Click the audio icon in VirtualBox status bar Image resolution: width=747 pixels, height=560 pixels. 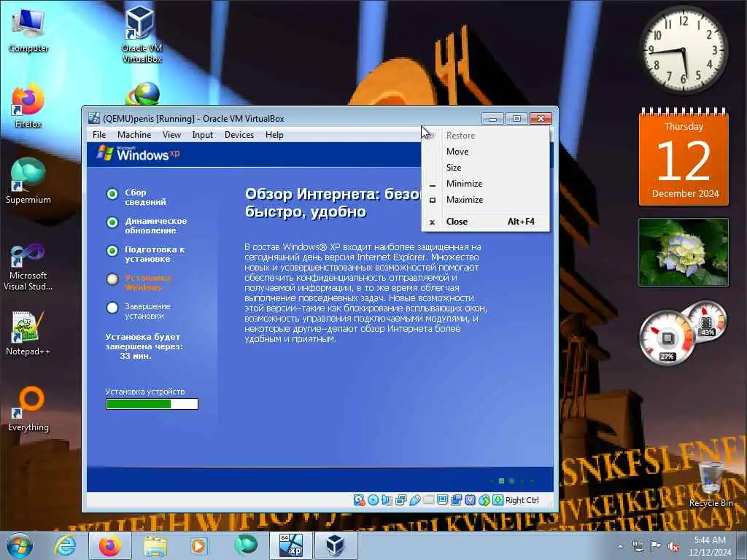click(x=387, y=500)
